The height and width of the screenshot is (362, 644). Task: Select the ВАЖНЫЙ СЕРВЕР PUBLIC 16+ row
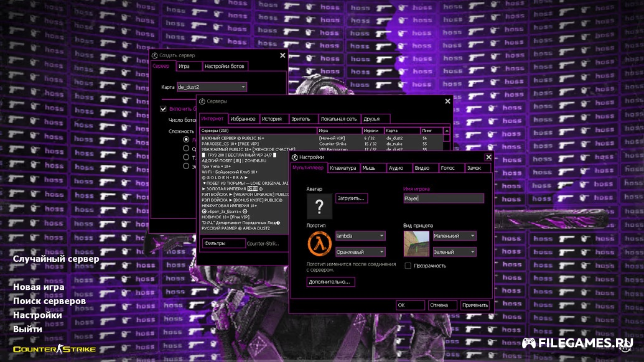322,138
